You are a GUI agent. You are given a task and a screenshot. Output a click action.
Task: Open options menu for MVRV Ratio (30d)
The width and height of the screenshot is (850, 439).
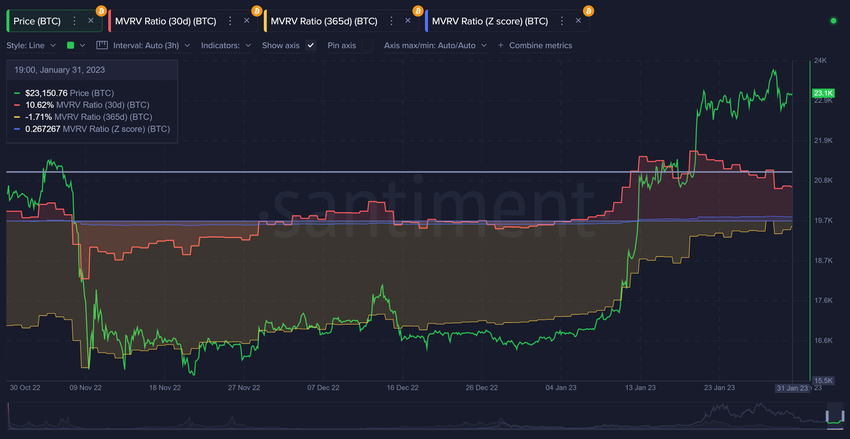coord(230,21)
